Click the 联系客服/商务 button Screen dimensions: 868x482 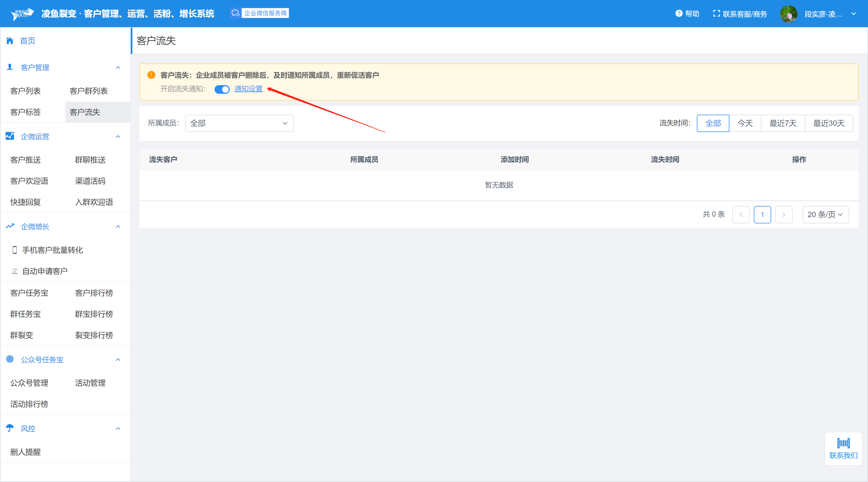pos(740,14)
